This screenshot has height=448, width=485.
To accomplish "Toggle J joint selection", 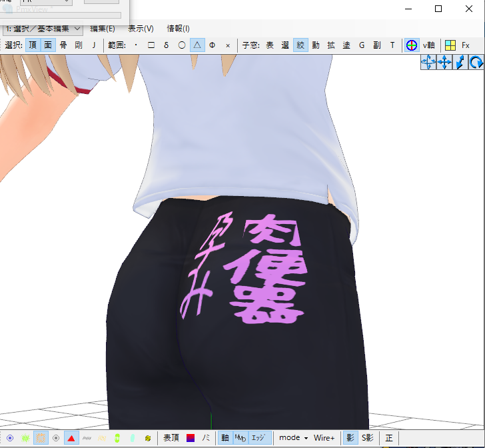I will pos(94,45).
